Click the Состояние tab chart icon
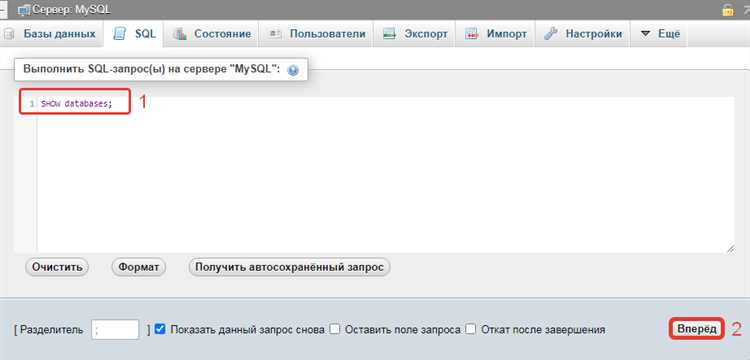The width and height of the screenshot is (750, 360). (180, 34)
